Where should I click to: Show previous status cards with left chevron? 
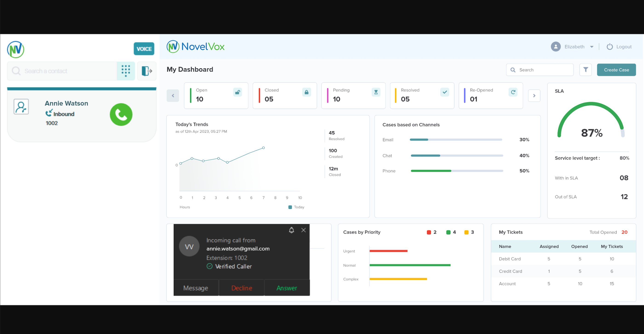pos(173,96)
